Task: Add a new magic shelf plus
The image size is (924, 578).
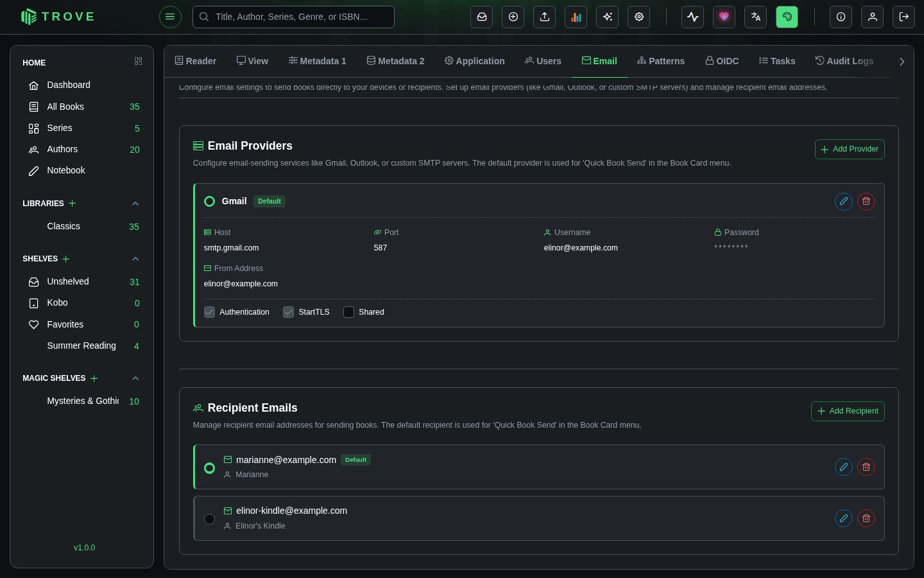Action: click(94, 378)
